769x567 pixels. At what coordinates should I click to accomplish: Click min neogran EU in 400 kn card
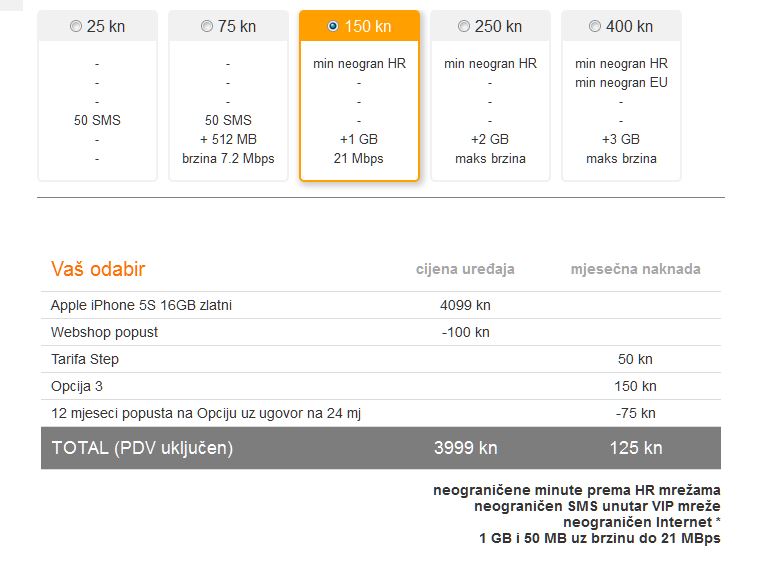point(621,82)
